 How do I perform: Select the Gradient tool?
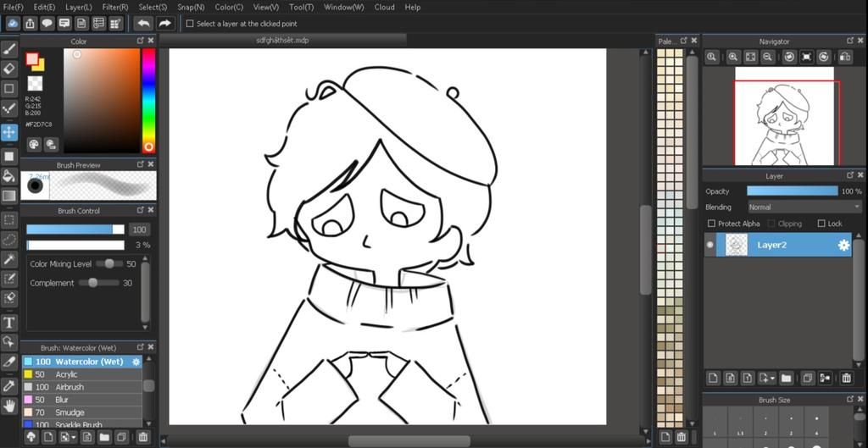tap(8, 196)
